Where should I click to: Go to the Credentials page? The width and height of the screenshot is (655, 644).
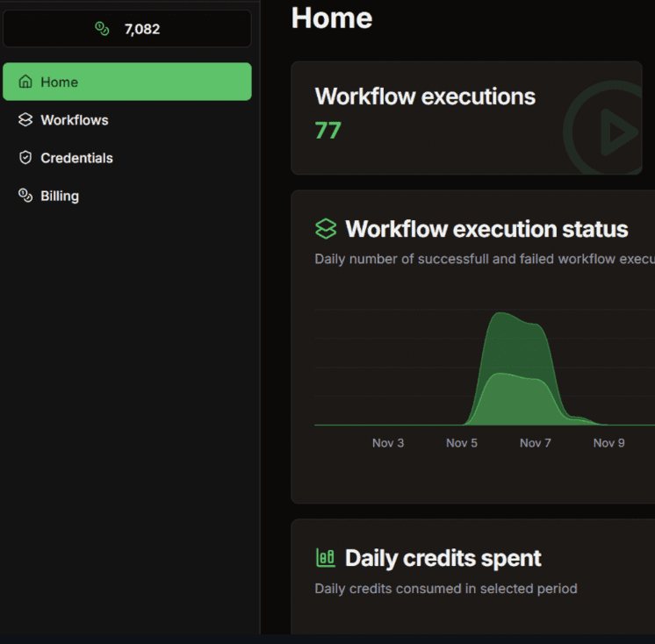pyautogui.click(x=127, y=158)
